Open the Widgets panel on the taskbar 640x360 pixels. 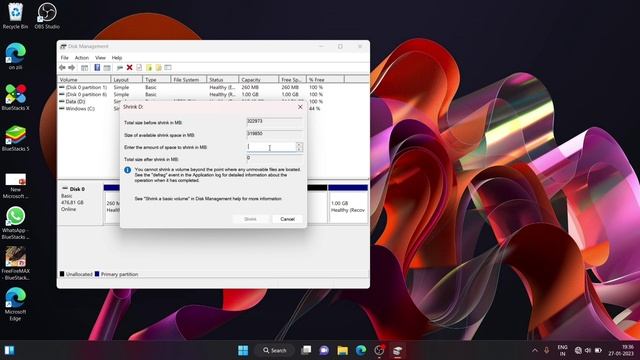(9, 350)
